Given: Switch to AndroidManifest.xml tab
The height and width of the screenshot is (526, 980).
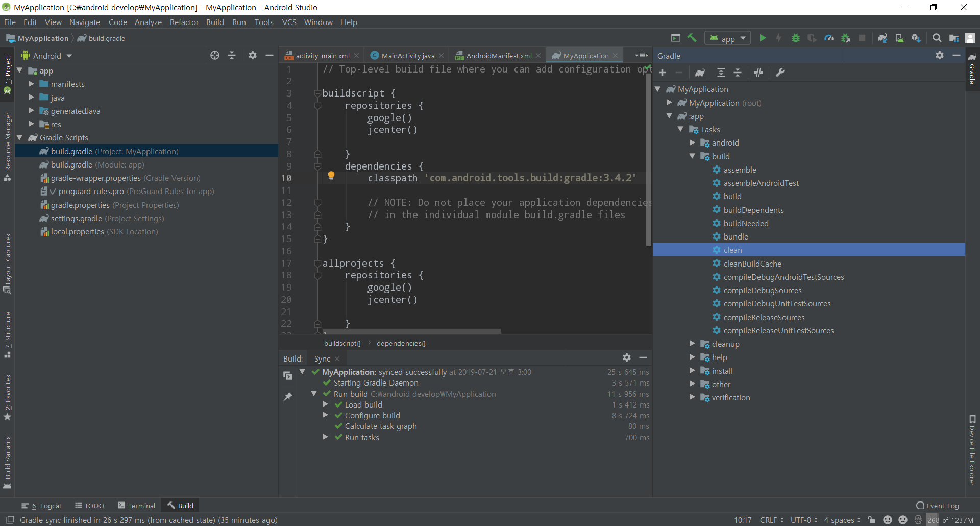Looking at the screenshot, I should click(498, 56).
